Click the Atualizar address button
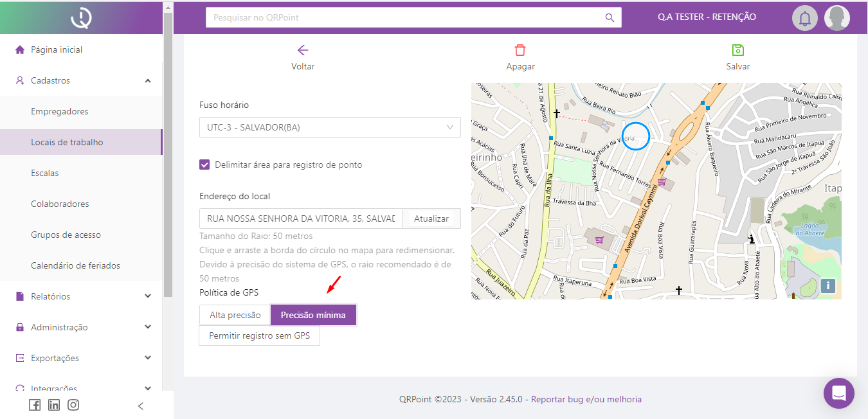 click(431, 218)
